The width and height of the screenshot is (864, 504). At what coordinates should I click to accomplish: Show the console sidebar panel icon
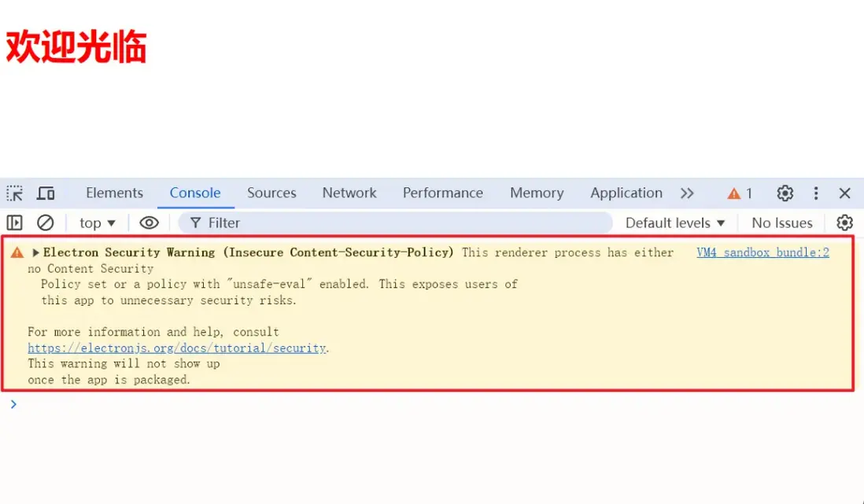(15, 223)
